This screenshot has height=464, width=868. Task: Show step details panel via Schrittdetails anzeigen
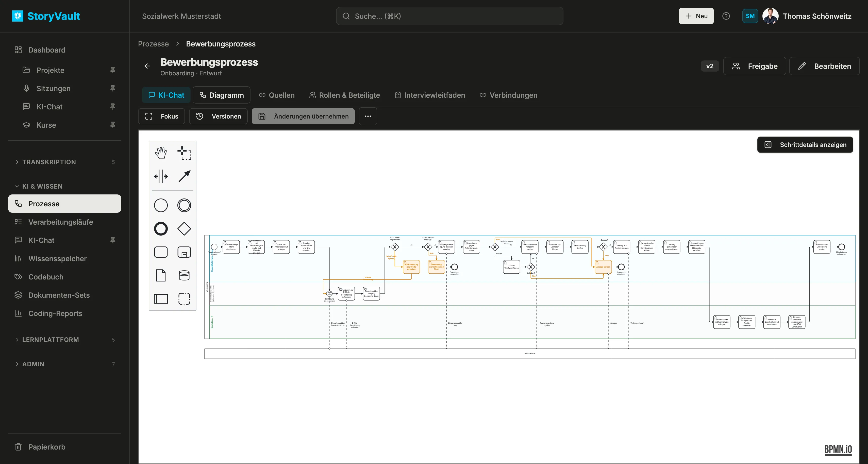coord(805,145)
